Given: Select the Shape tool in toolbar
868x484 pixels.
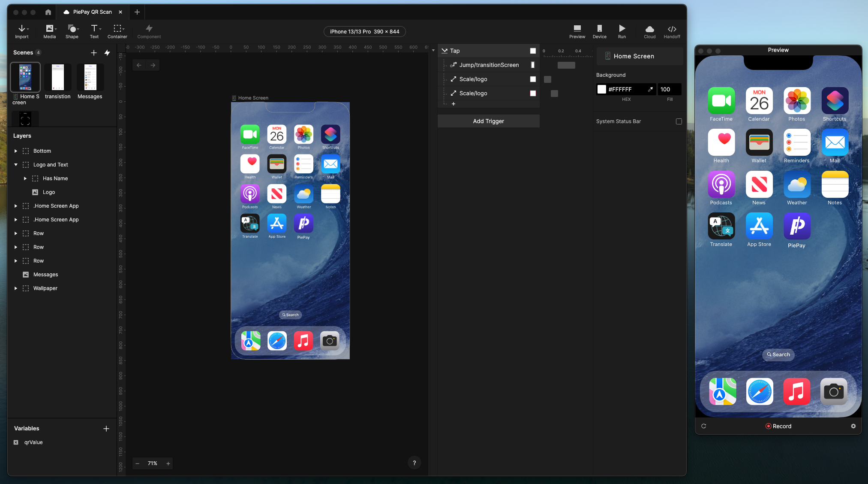Looking at the screenshot, I should tap(72, 31).
